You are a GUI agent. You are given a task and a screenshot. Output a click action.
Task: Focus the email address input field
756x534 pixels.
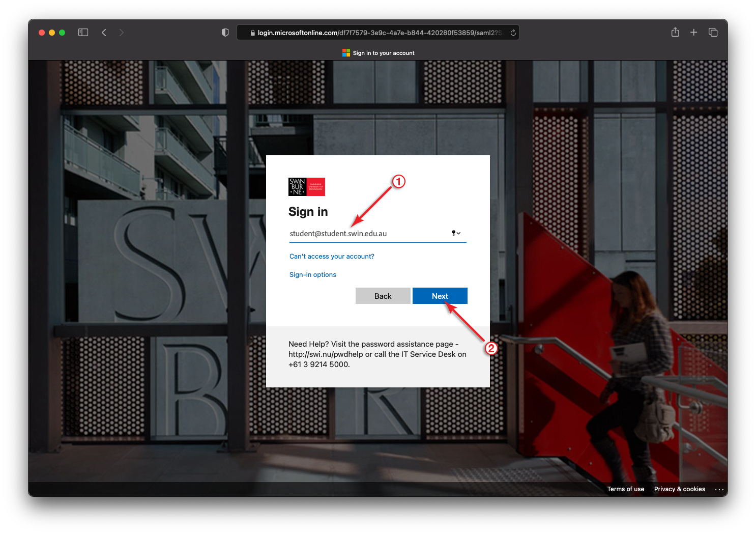pos(366,234)
